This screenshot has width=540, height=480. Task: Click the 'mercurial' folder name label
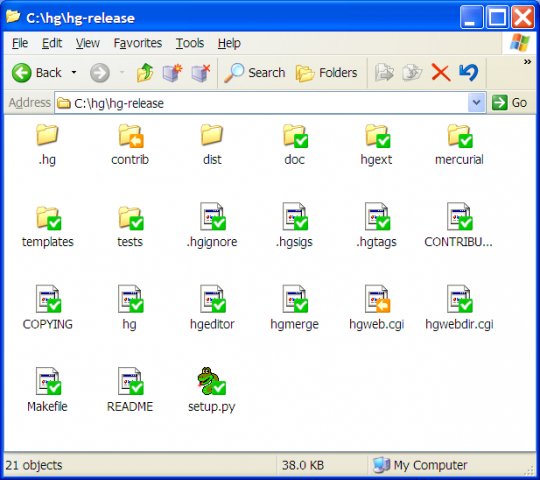[x=459, y=159]
